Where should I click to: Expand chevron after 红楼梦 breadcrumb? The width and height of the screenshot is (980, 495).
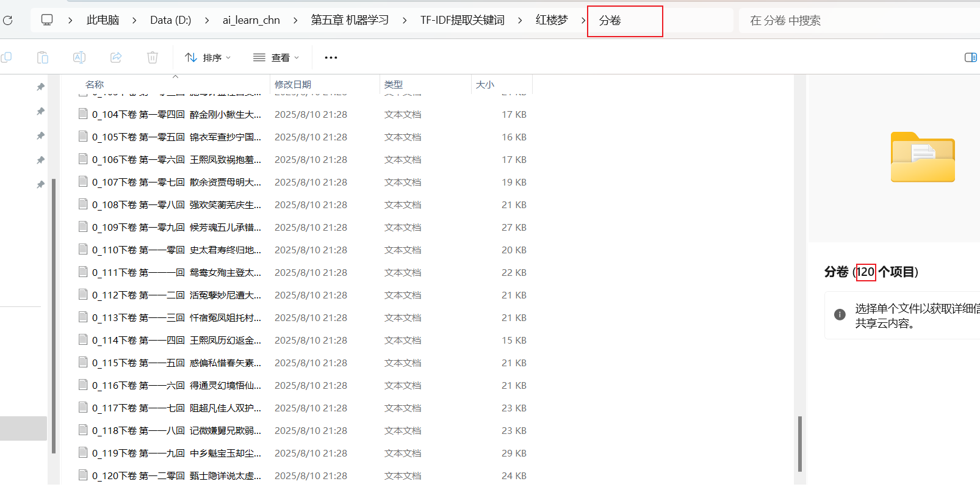[583, 20]
